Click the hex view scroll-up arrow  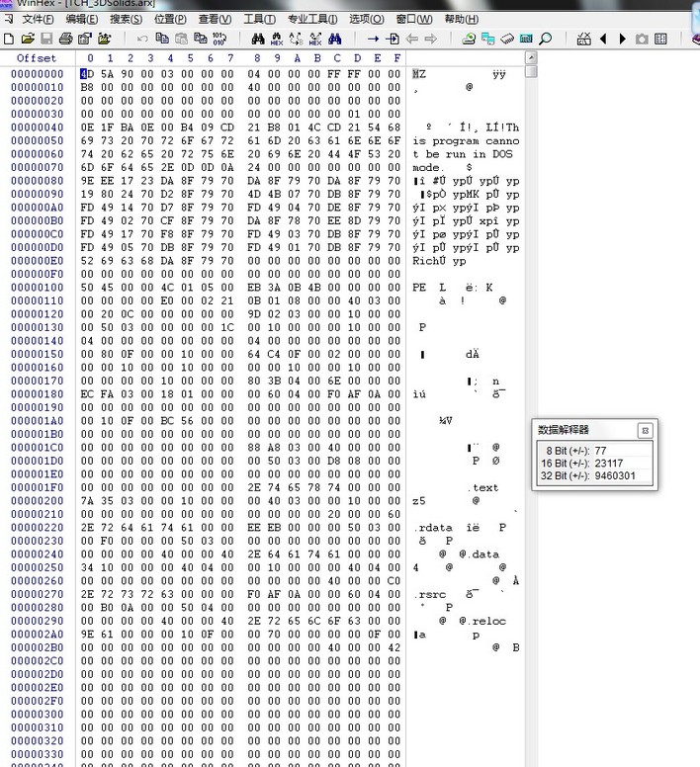pyautogui.click(x=531, y=58)
